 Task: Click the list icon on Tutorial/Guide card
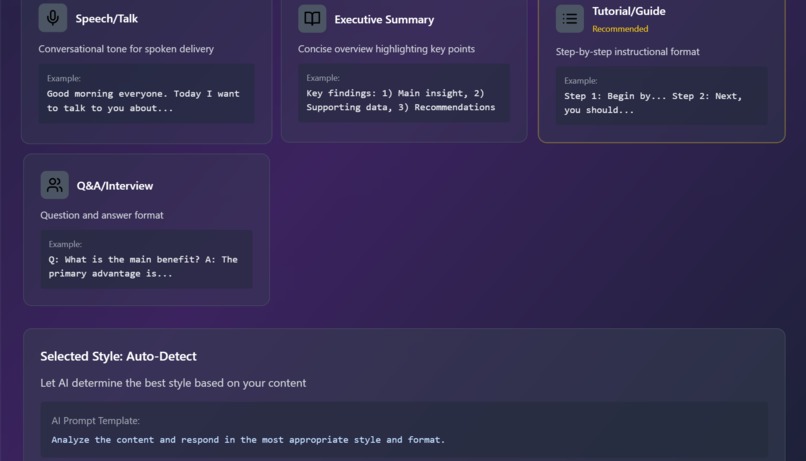tap(570, 19)
